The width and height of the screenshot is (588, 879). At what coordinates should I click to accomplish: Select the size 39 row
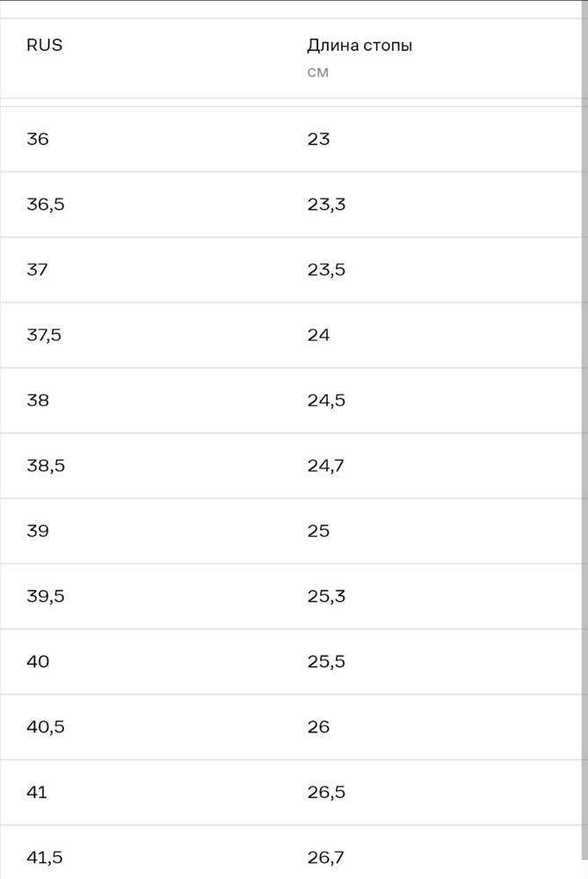click(x=290, y=531)
